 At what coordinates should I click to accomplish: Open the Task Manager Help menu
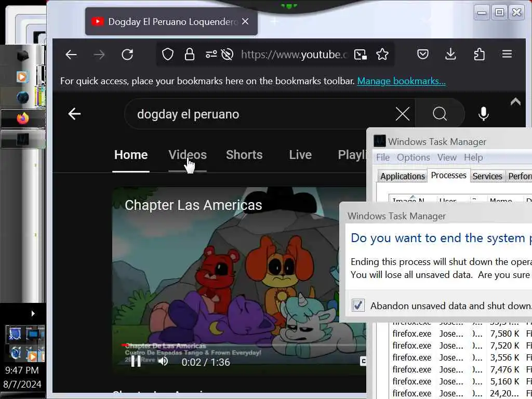(473, 157)
